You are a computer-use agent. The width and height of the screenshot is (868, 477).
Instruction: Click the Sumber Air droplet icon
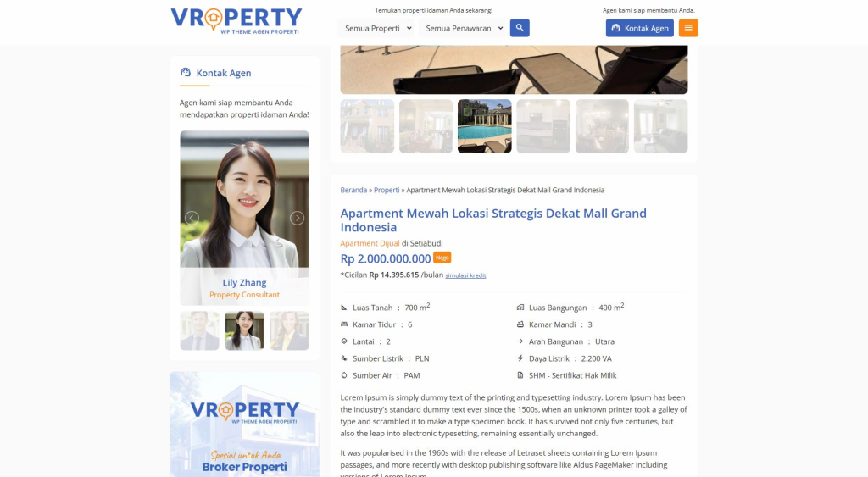pyautogui.click(x=344, y=375)
